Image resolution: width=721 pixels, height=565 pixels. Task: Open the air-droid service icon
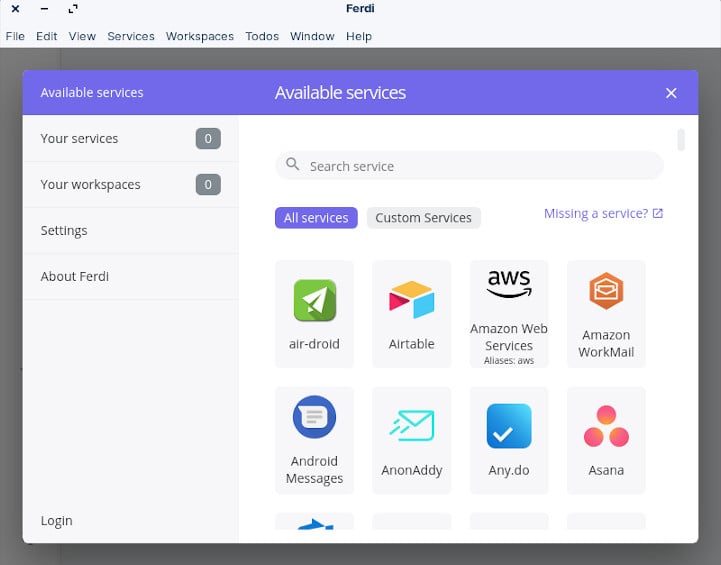pos(315,300)
